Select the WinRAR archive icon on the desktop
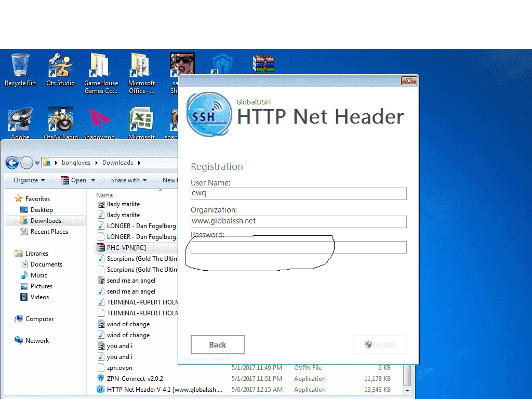This screenshot has height=399, width=532. point(263,63)
